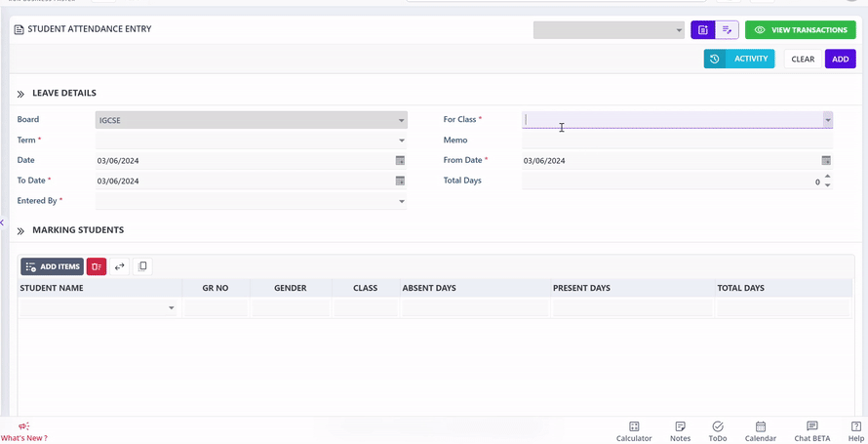This screenshot has height=444, width=868.
Task: Open Chat BETA
Action: point(811,431)
